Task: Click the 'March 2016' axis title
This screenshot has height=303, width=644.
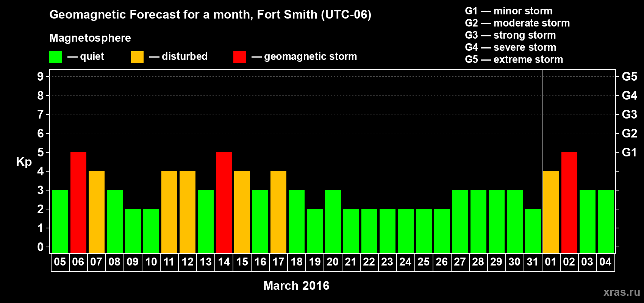Action: [296, 286]
